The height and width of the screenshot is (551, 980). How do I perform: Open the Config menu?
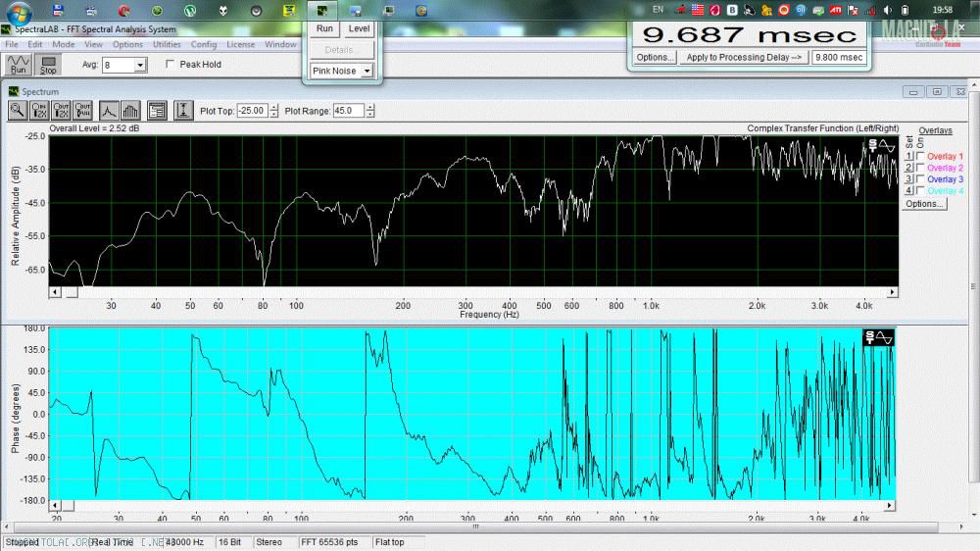(x=204, y=44)
